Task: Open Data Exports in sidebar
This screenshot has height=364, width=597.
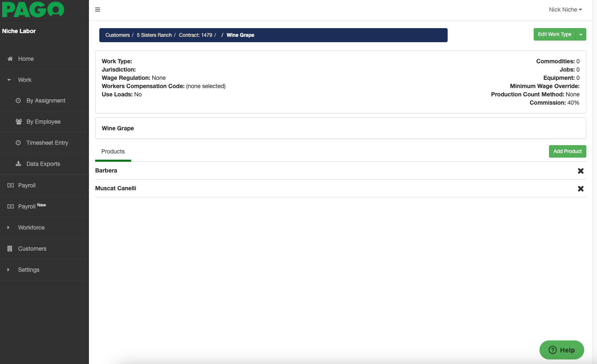Action: tap(43, 164)
